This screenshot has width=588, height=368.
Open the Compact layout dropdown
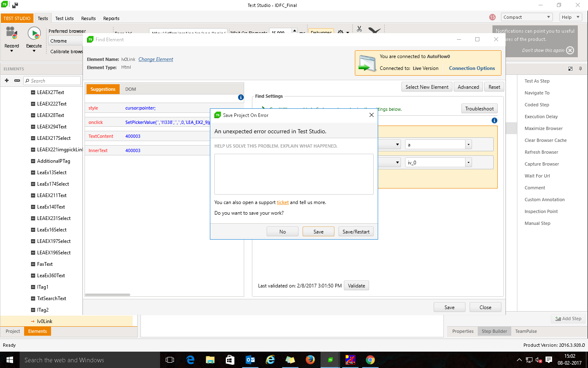pos(527,17)
